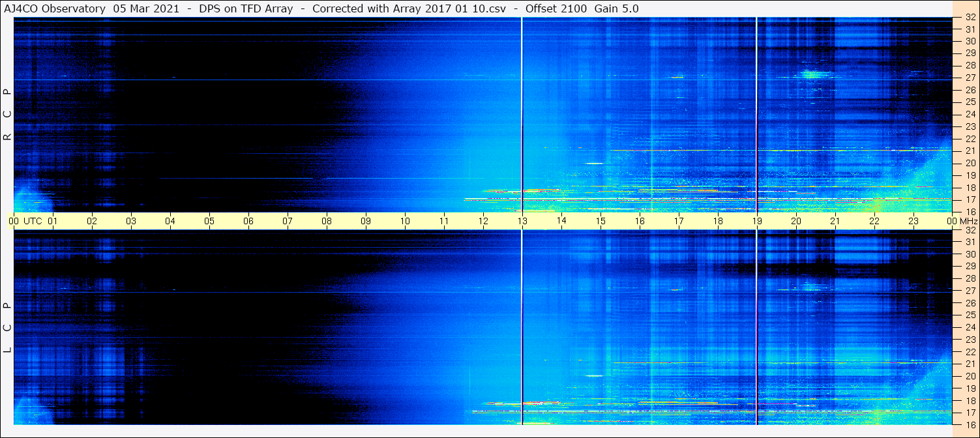Click the 29 MHz label of LCP panel

pos(970,267)
